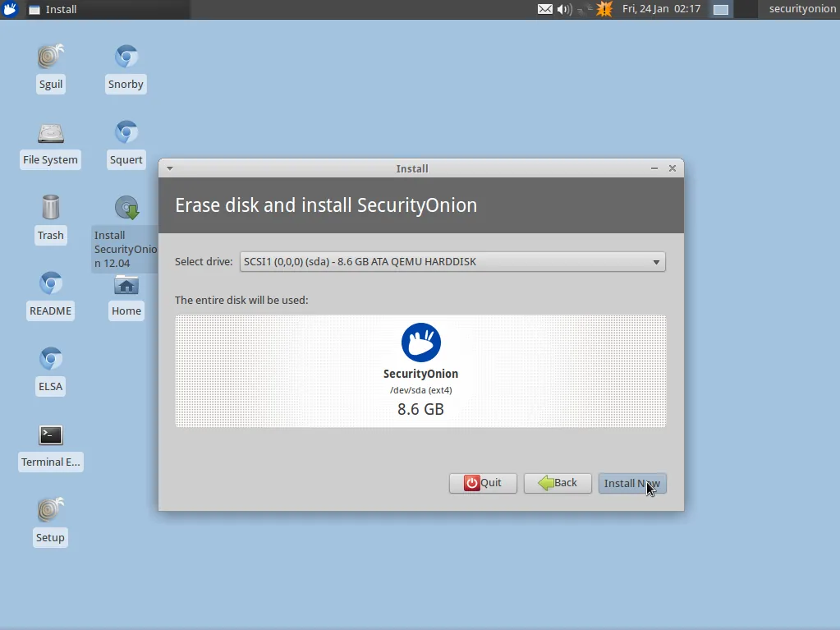Open the Xfce applications menu mouse icon
Screen dimensions: 840x630
pos(10,9)
